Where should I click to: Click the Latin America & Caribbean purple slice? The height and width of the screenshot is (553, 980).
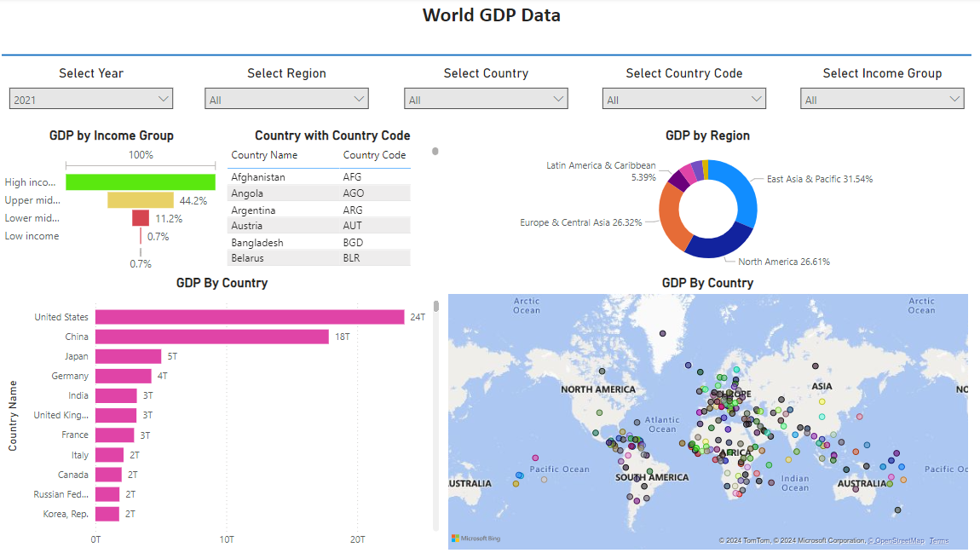pos(677,181)
